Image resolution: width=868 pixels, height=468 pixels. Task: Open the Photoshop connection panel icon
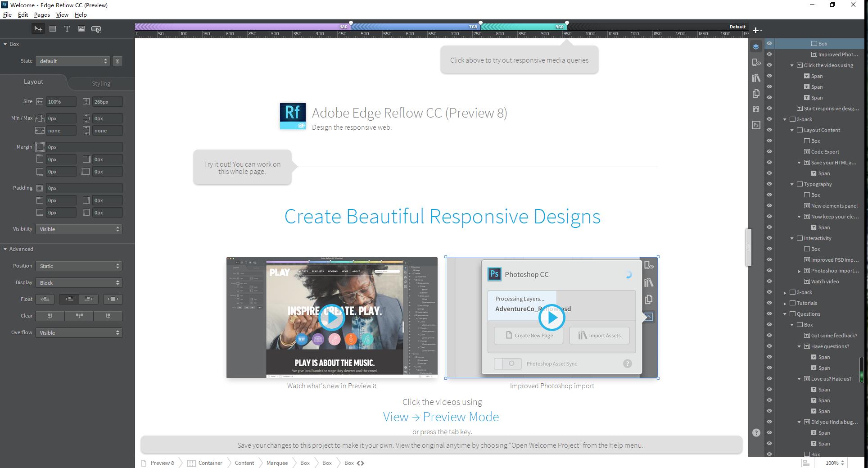[756, 125]
